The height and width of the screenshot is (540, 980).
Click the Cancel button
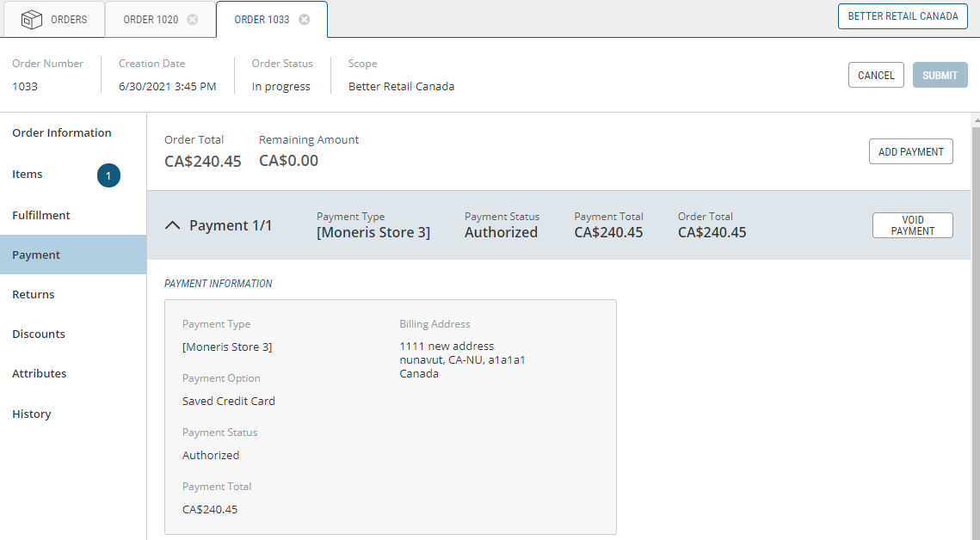[x=876, y=76]
